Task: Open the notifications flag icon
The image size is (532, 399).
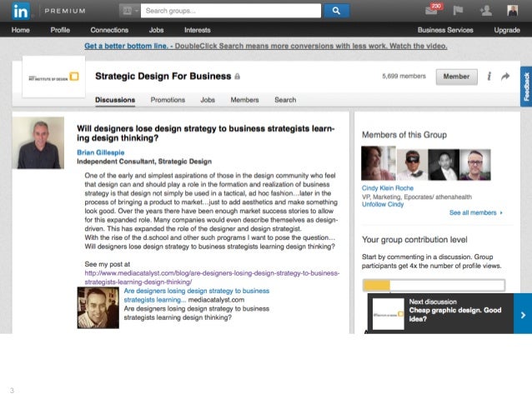Action: [458, 11]
